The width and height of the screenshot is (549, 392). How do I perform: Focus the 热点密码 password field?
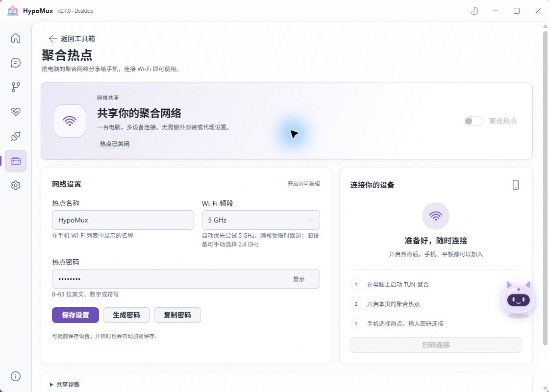point(186,279)
